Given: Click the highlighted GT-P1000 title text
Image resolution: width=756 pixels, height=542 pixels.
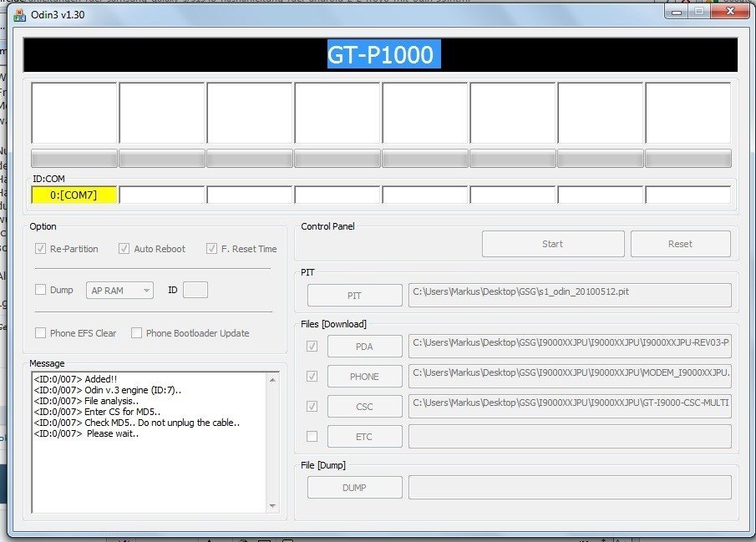Looking at the screenshot, I should (x=383, y=54).
